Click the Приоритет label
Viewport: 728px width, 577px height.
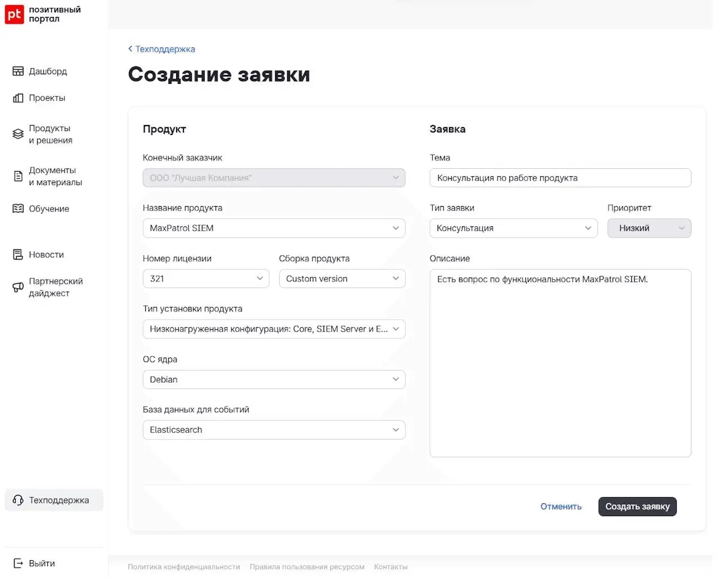click(630, 208)
